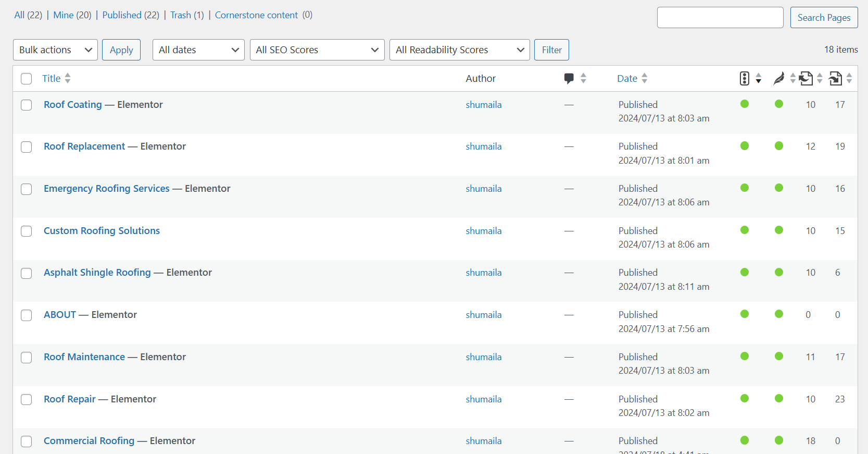This screenshot has width=868, height=454.
Task: Click green SEO dot for Roof Coating
Action: click(745, 104)
